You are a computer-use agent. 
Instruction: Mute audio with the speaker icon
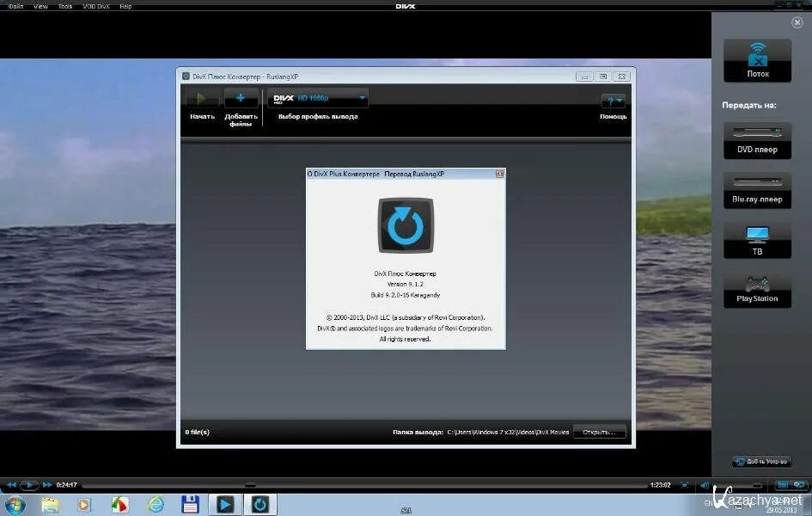point(705,485)
